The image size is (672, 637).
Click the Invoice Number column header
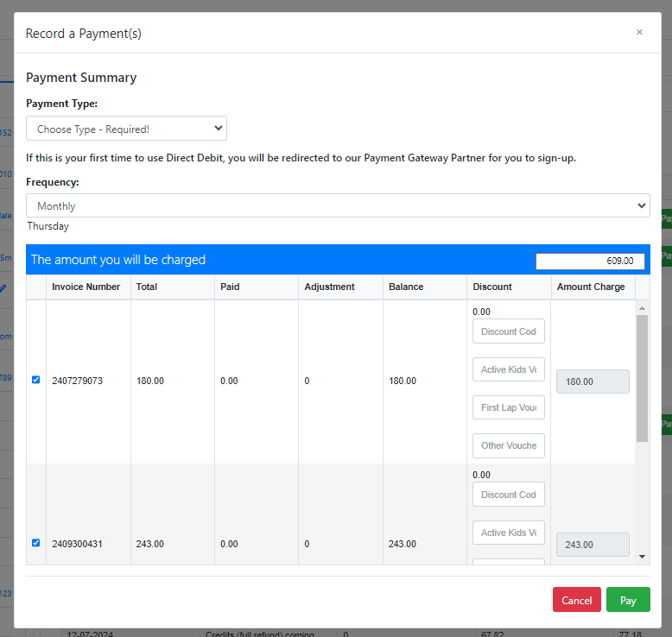tap(86, 287)
